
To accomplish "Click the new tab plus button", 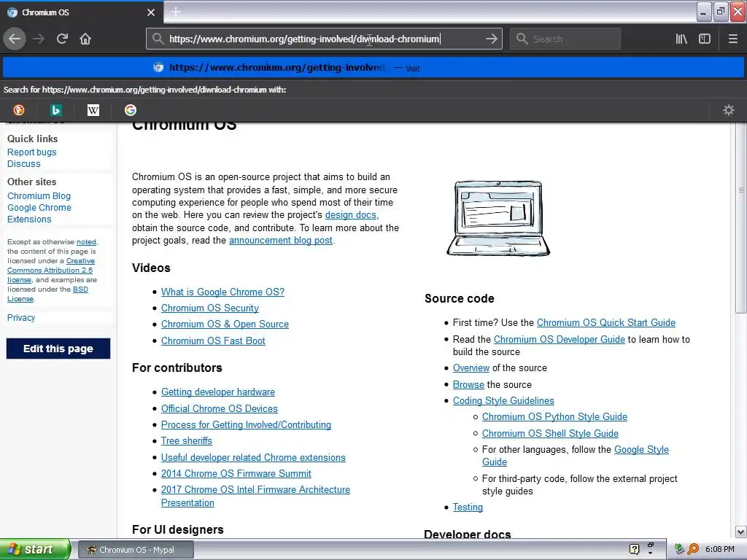I will pyautogui.click(x=176, y=12).
